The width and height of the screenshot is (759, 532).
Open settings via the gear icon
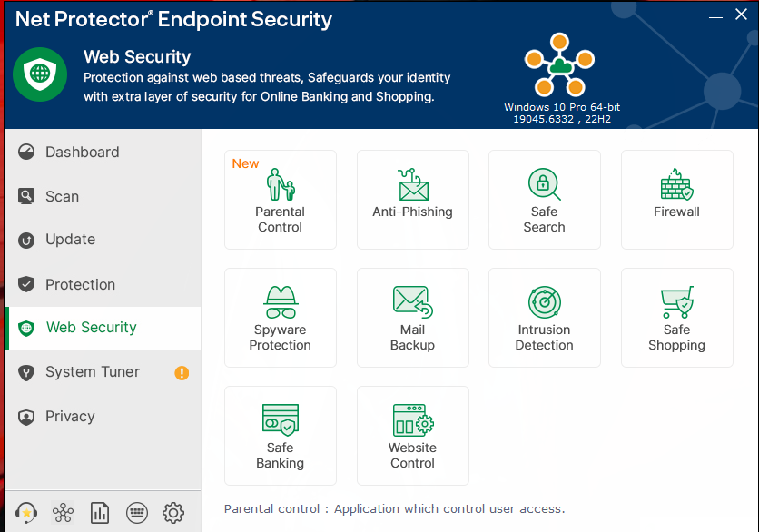173,513
